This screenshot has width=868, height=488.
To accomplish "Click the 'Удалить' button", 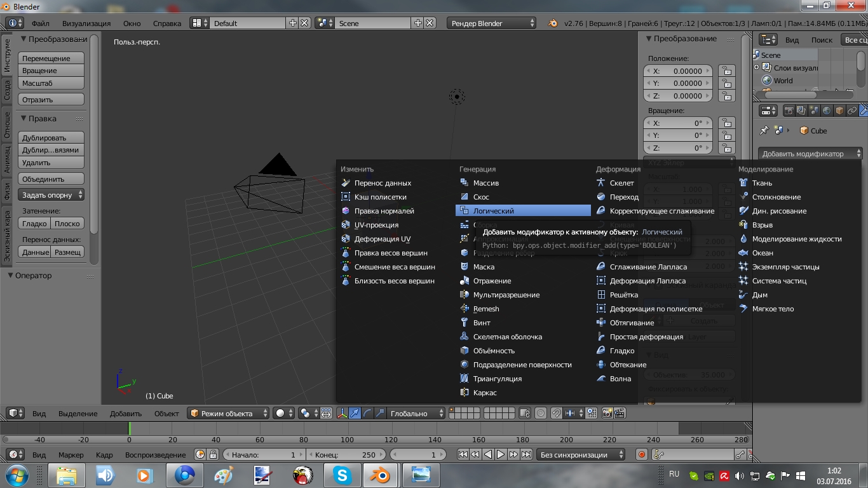I will pos(51,163).
